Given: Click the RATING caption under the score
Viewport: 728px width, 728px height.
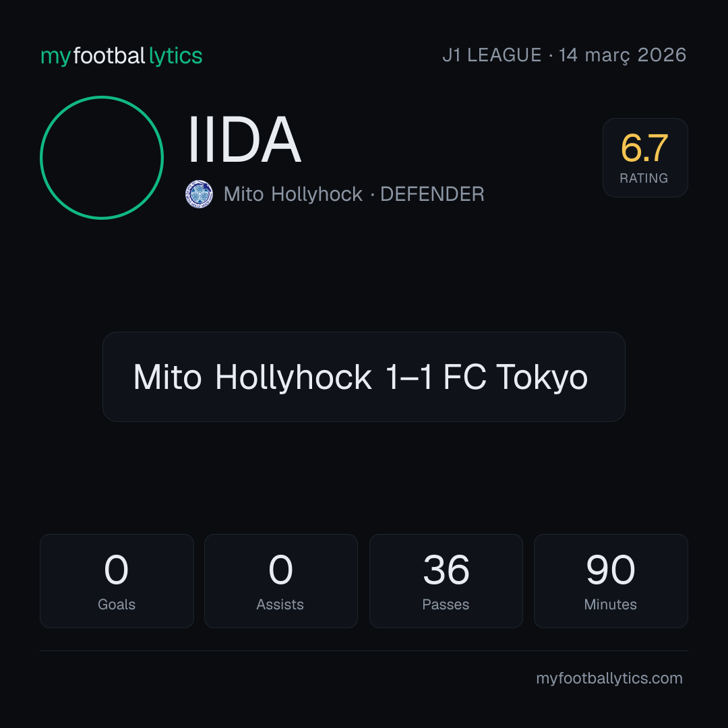Looking at the screenshot, I should 644,178.
